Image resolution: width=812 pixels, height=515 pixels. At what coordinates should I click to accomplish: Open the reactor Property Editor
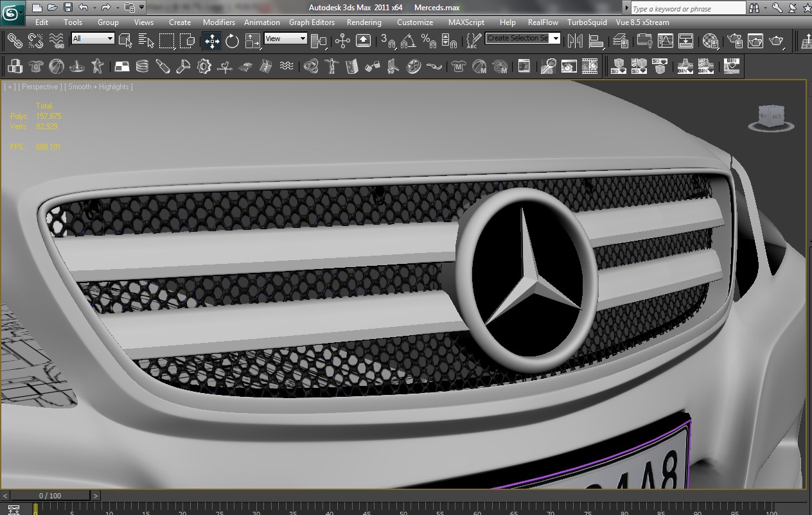(x=524, y=66)
